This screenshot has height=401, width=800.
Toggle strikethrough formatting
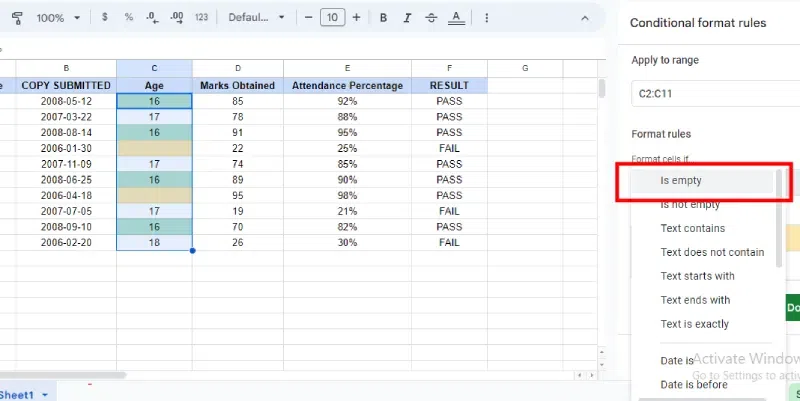tap(431, 18)
